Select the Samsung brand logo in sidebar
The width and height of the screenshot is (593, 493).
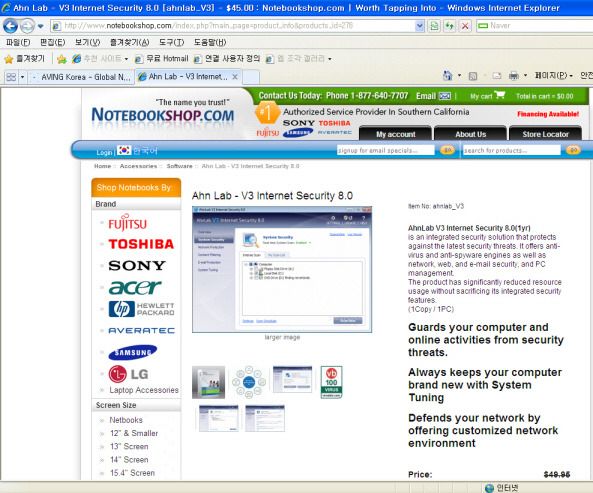[x=133, y=352]
